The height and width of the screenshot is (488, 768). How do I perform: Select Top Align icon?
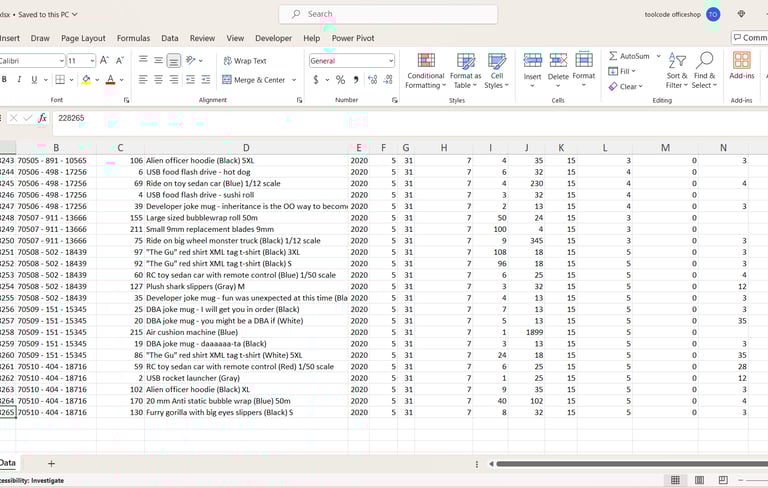click(143, 60)
